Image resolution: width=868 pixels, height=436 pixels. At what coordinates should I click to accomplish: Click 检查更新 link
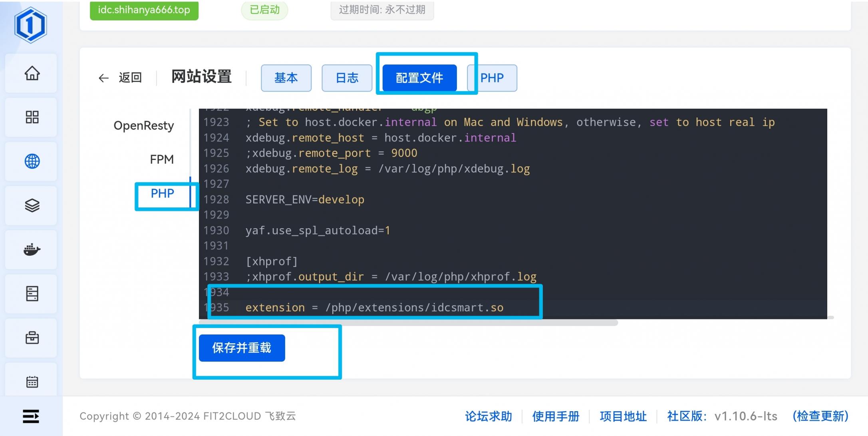[820, 416]
